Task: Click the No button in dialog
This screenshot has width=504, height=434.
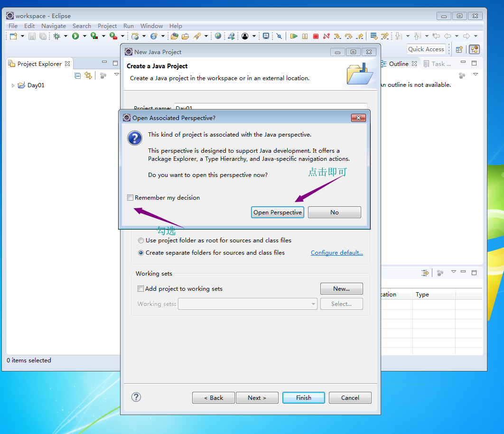Action: tap(334, 212)
